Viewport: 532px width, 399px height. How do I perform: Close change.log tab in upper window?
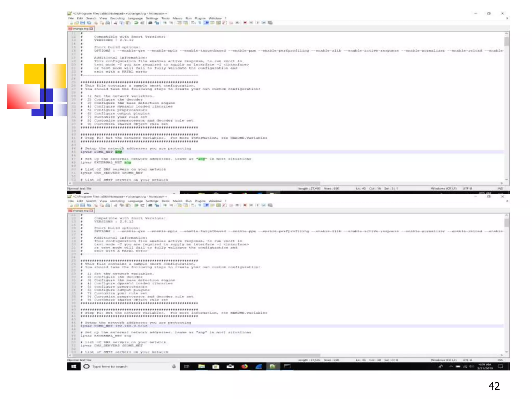pos(91,29)
